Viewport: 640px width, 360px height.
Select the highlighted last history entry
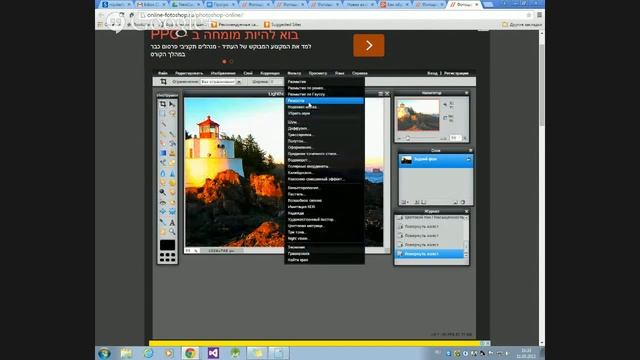(x=429, y=254)
